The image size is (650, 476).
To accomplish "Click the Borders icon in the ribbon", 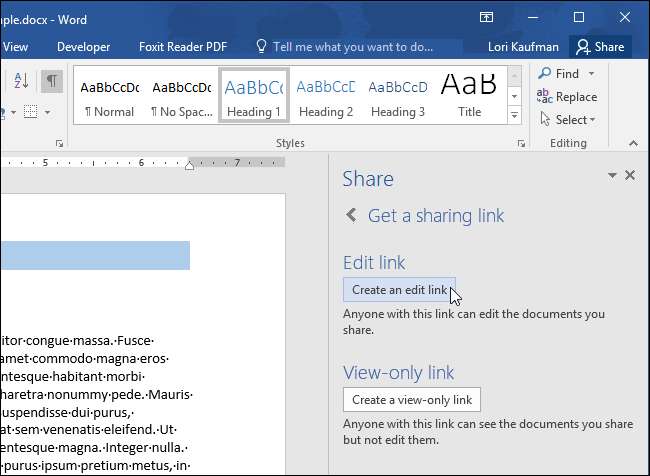I will click(x=30, y=112).
